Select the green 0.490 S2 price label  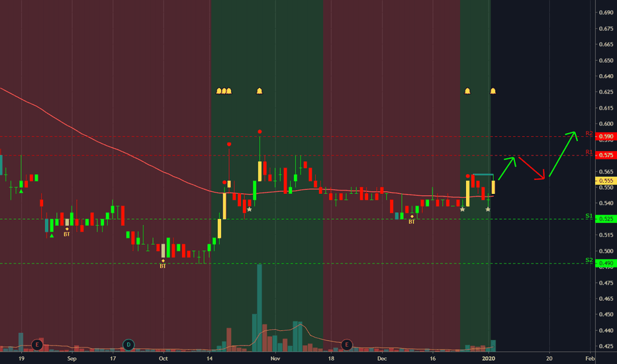click(605, 263)
